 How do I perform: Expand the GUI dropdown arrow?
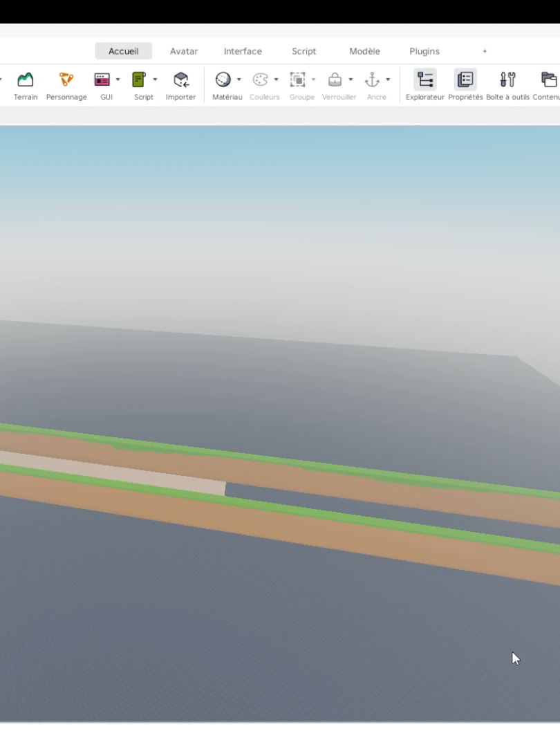point(118,80)
